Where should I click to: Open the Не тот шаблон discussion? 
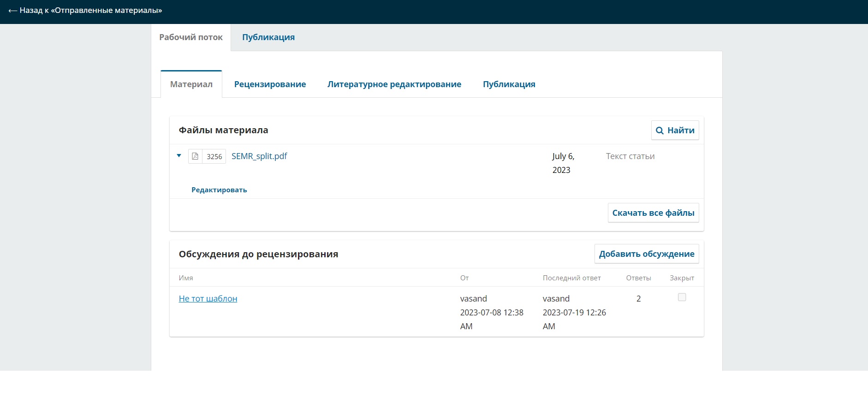click(x=208, y=299)
